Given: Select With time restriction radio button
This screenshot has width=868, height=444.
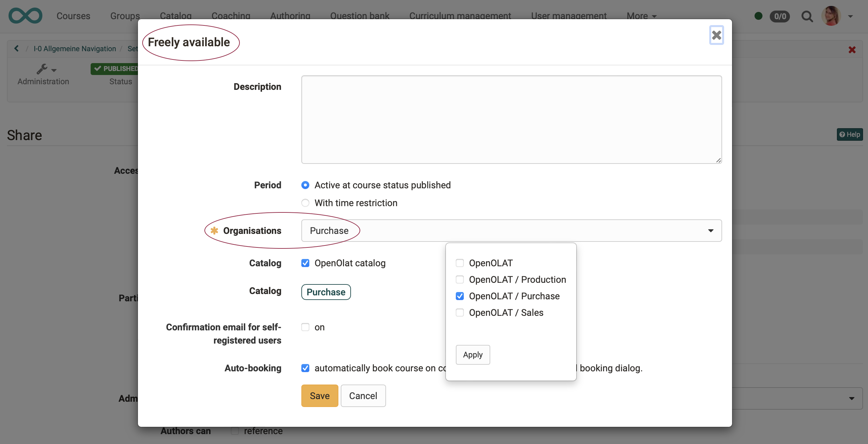Looking at the screenshot, I should (x=305, y=203).
